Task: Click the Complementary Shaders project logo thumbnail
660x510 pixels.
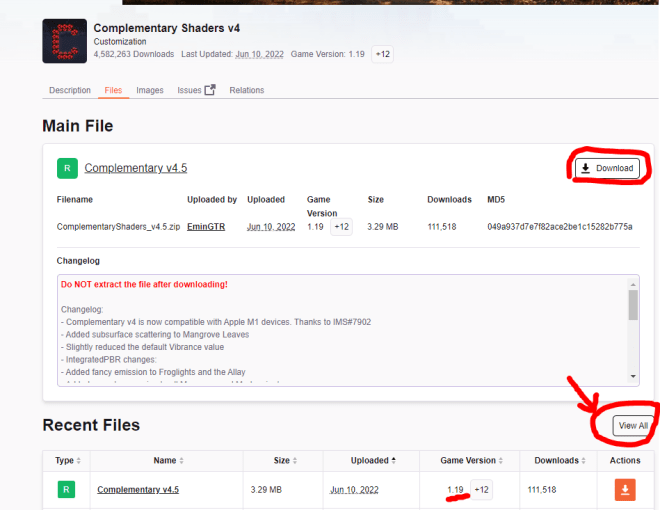Action: (64, 41)
